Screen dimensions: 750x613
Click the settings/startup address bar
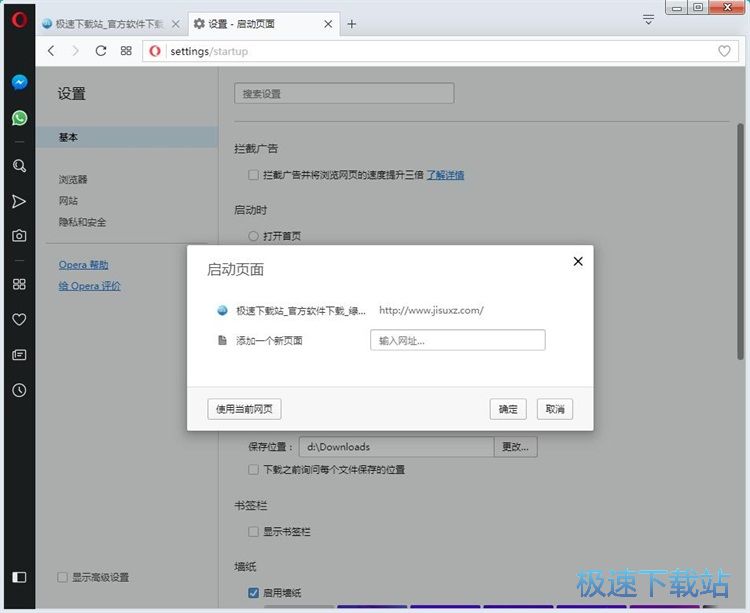point(440,51)
